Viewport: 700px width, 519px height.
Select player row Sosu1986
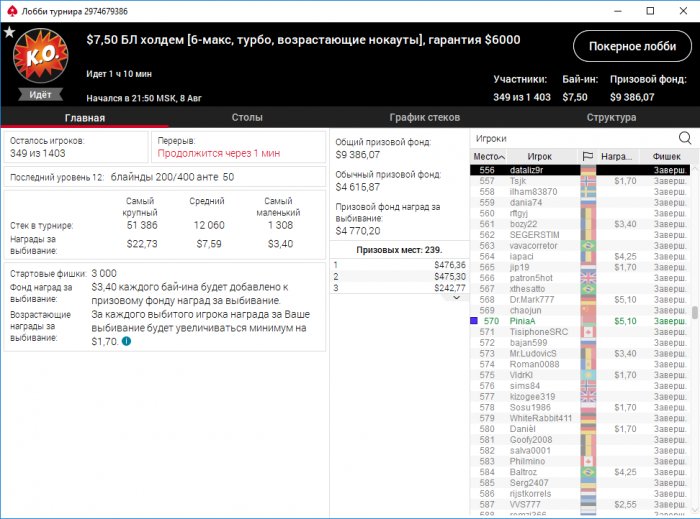click(x=580, y=407)
